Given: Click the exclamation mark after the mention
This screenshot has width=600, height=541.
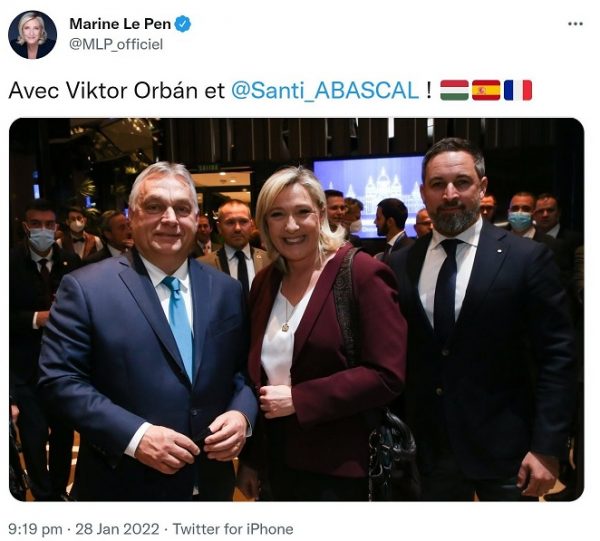Looking at the screenshot, I should click(429, 91).
